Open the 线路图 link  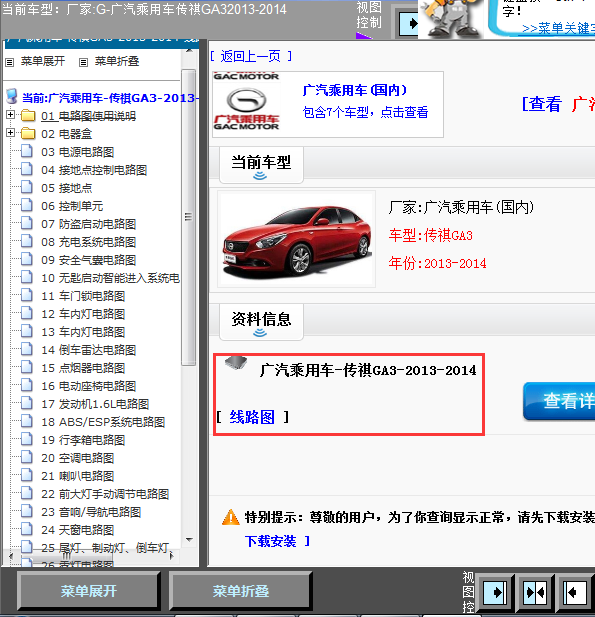pyautogui.click(x=252, y=417)
